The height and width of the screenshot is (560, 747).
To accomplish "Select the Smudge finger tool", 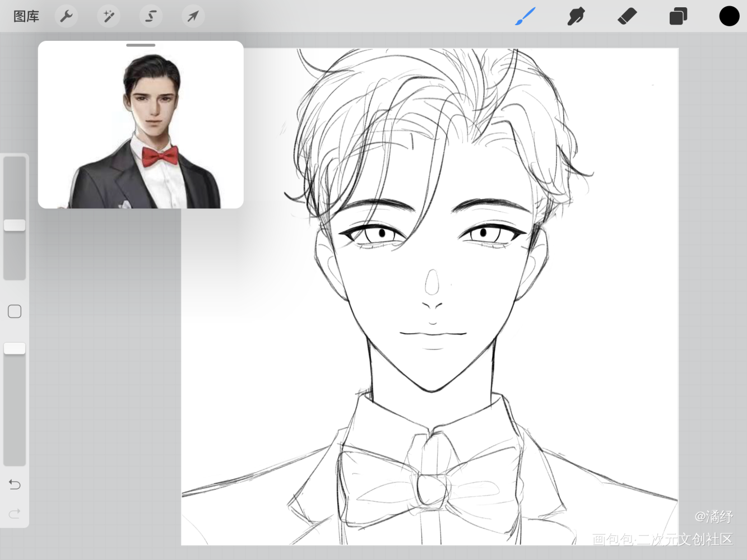I will [x=576, y=16].
